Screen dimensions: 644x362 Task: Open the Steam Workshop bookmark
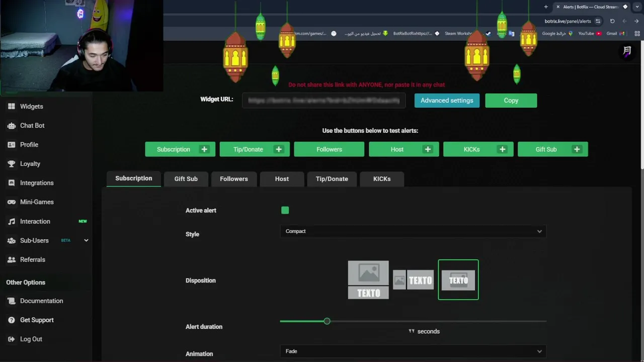pos(467,34)
